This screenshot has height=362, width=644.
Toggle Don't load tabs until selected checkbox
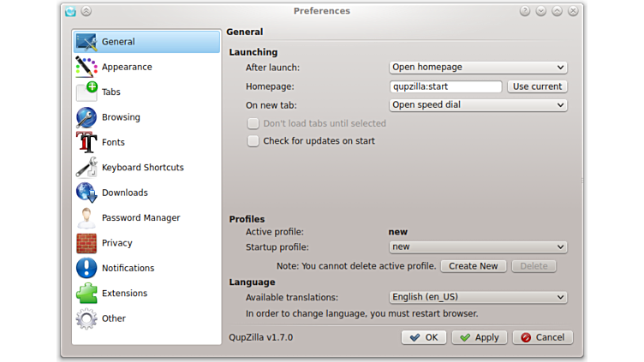253,123
